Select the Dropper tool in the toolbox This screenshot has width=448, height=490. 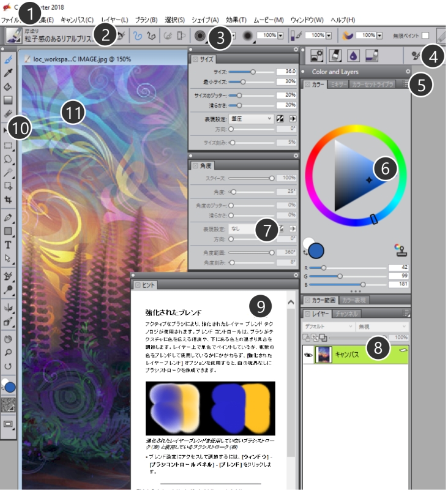point(9,73)
